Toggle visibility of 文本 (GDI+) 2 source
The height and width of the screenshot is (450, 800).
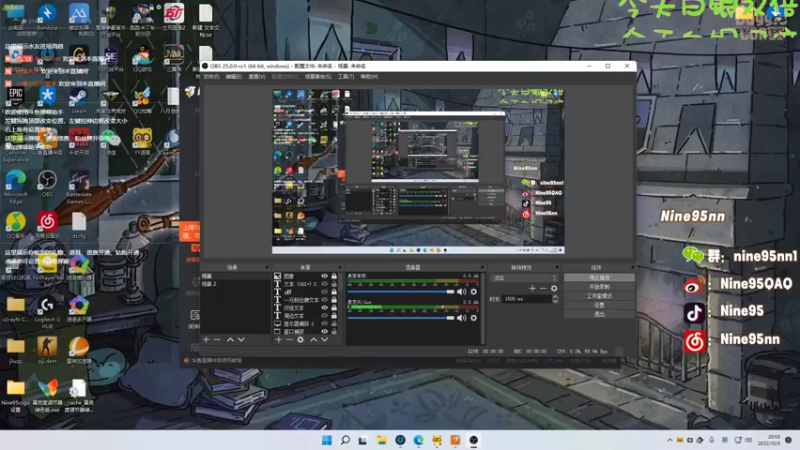click(324, 284)
